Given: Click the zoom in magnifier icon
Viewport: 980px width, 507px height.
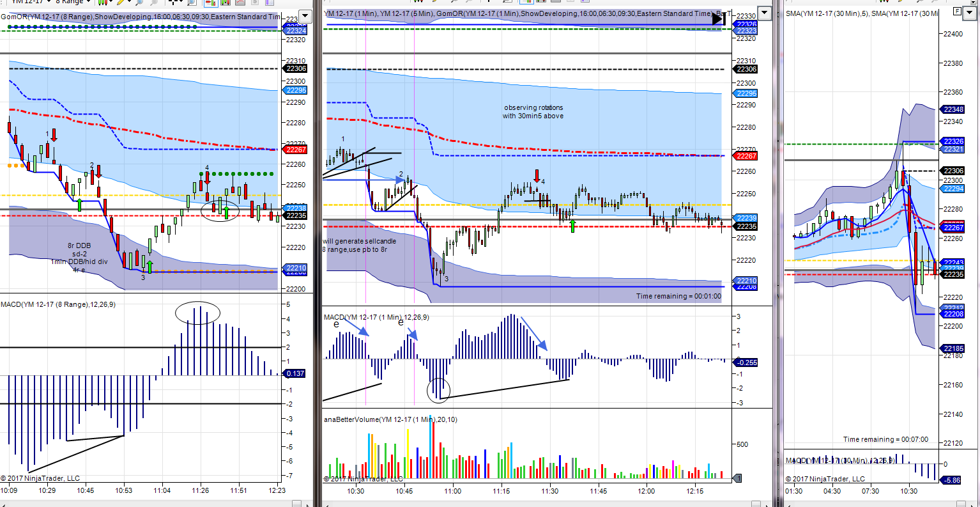Looking at the screenshot, I should pos(139,2).
